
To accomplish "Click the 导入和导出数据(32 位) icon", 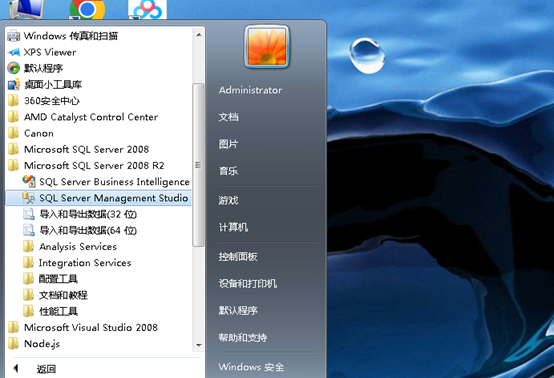I will 29,214.
